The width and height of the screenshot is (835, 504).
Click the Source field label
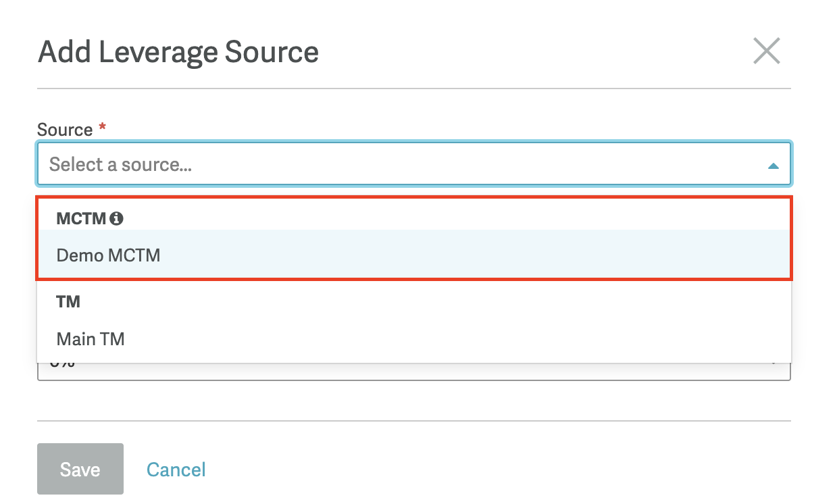coord(65,130)
